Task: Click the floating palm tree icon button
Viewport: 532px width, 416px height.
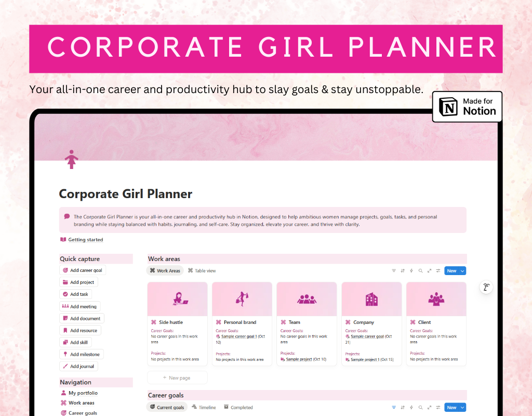Action: coord(486,287)
